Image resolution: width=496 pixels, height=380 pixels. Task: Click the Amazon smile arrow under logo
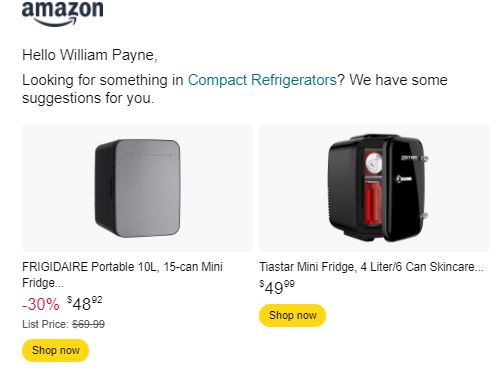pyautogui.click(x=55, y=22)
